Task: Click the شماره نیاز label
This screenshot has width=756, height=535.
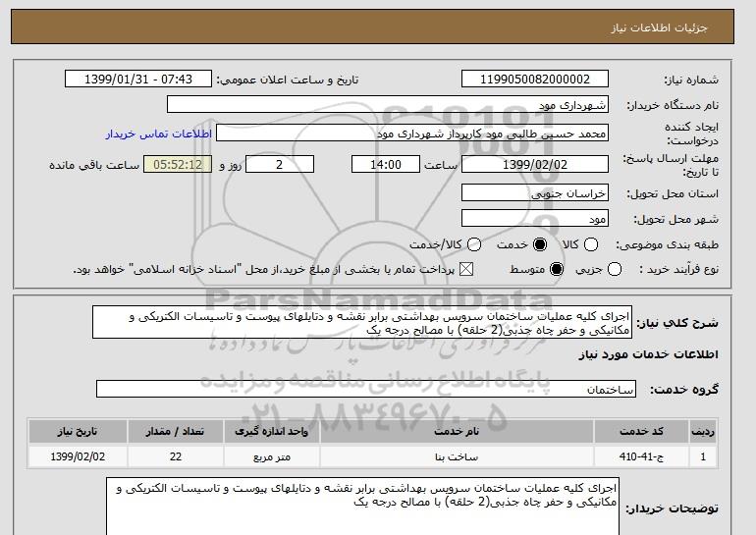Action: tap(691, 80)
